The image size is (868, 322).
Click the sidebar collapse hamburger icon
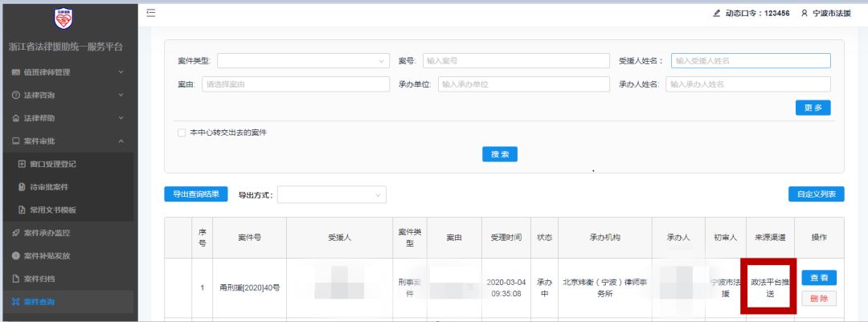pos(150,14)
